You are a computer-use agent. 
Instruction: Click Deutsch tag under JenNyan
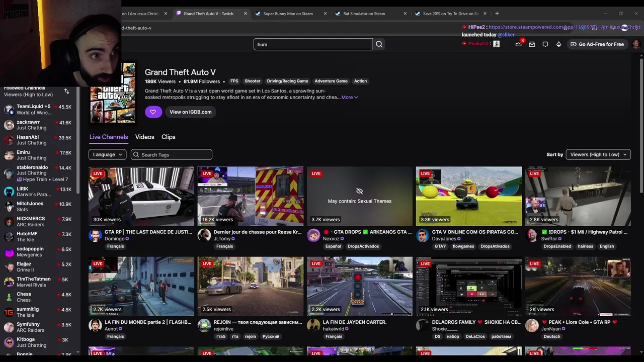(x=552, y=336)
